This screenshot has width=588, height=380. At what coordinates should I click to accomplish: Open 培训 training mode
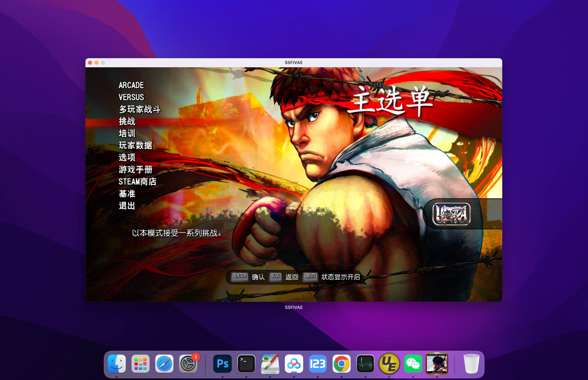pos(127,133)
